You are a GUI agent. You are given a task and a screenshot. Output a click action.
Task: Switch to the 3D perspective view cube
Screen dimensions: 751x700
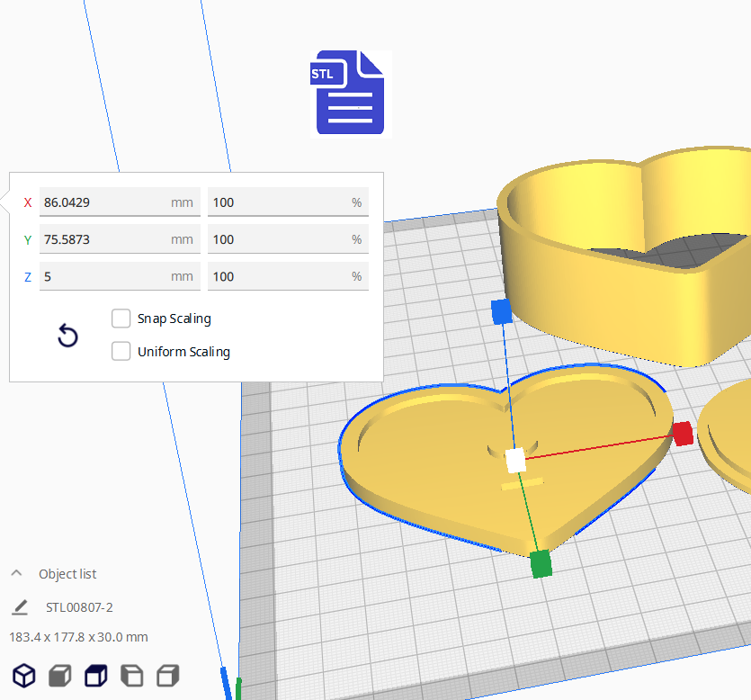[23, 675]
